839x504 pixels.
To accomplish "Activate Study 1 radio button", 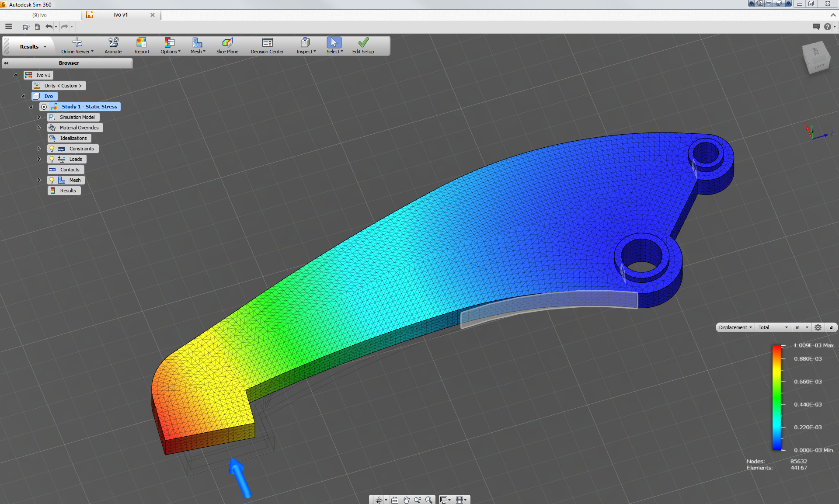I will point(44,107).
